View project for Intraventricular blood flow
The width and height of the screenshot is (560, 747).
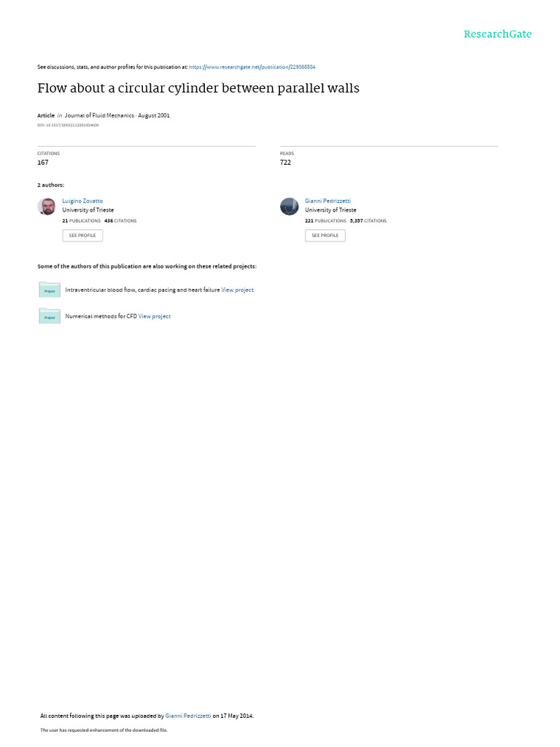(x=237, y=290)
